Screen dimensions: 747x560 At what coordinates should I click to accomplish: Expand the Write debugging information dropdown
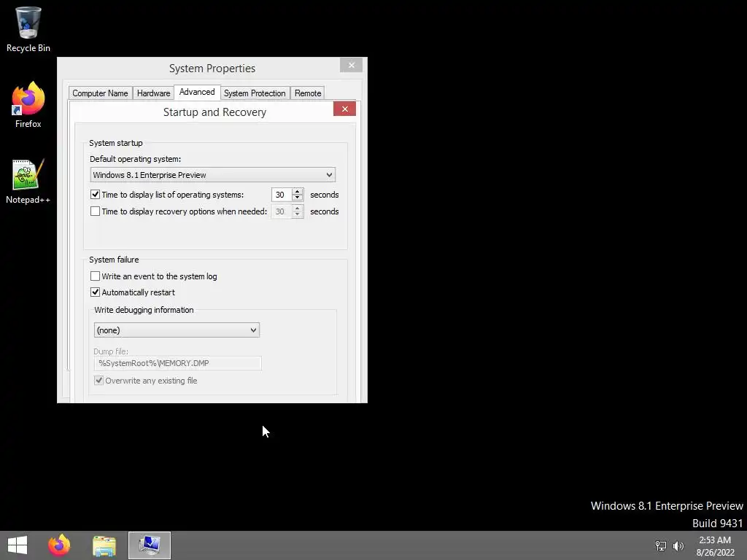coord(177,330)
